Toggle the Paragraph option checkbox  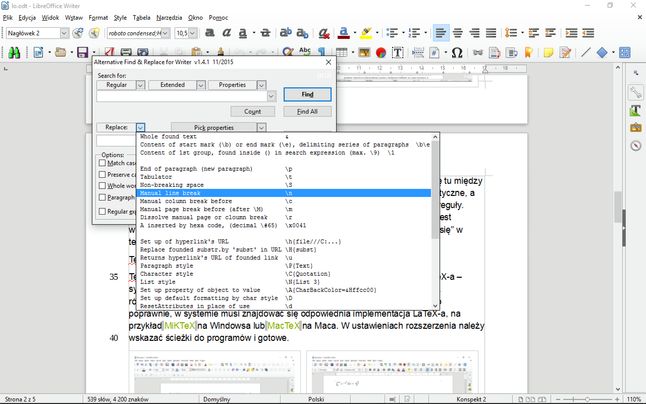tap(103, 197)
